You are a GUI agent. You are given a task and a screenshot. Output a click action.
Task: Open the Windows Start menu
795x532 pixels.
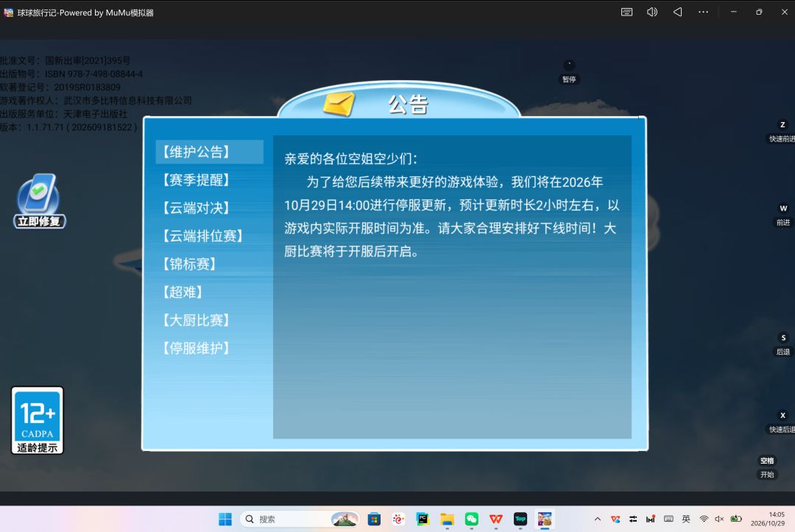[x=225, y=519]
